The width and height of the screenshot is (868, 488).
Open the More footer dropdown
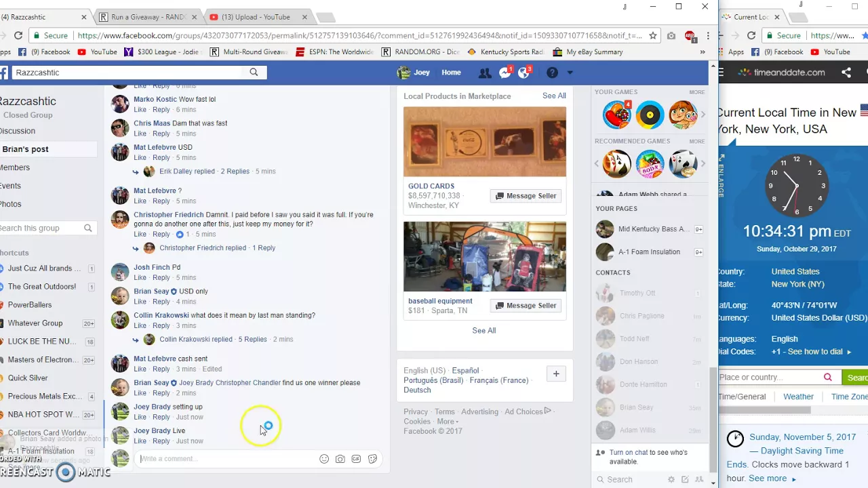click(x=446, y=422)
